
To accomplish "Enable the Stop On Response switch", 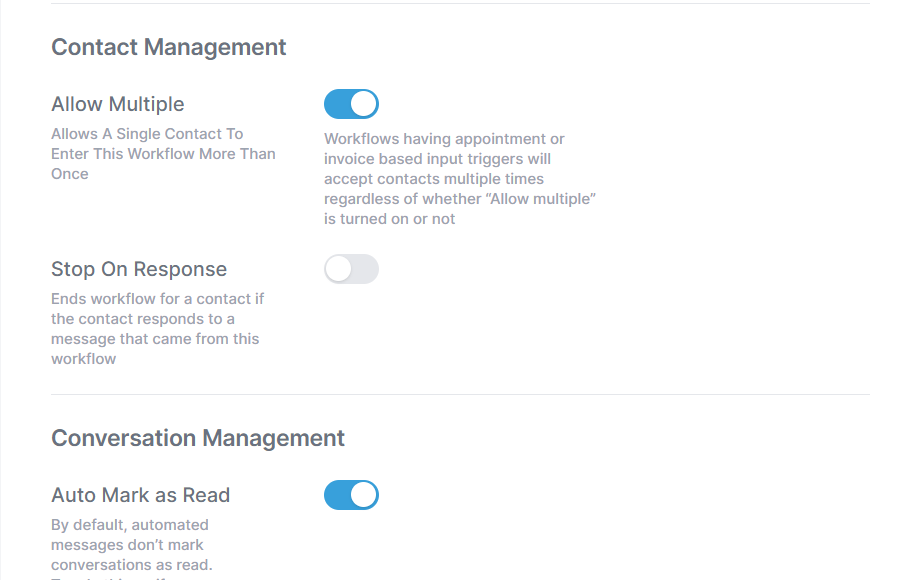I will click(351, 269).
